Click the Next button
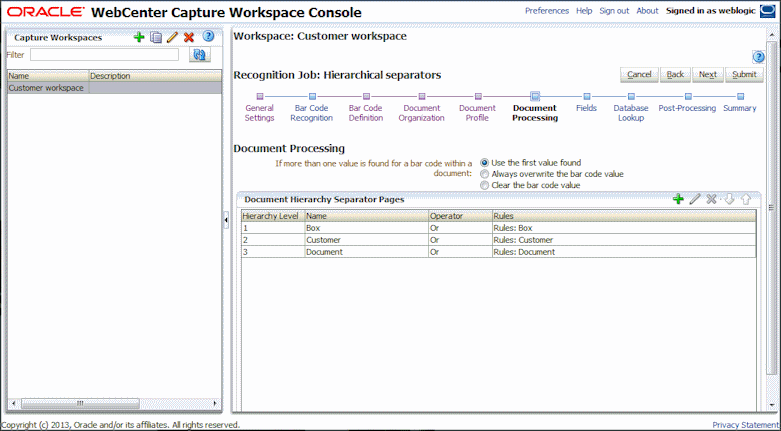Screen dimensions: 781x431 pyautogui.click(x=708, y=75)
